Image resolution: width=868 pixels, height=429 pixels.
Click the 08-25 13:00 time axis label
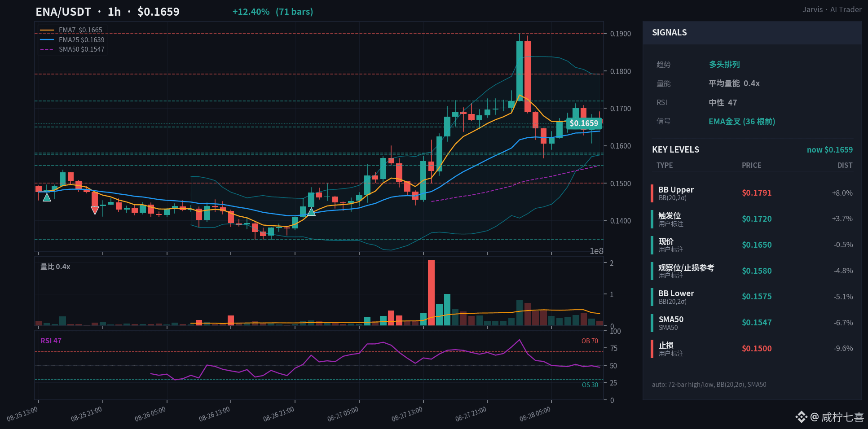22,414
